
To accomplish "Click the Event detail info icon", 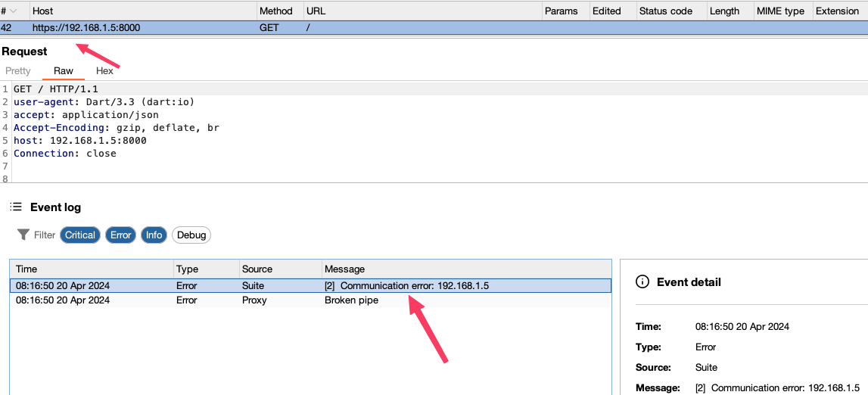I will tap(642, 282).
